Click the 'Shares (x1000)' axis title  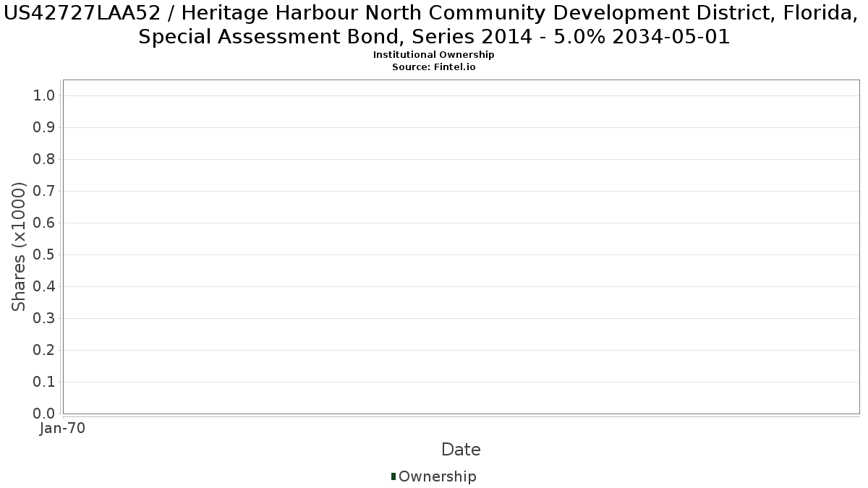pyautogui.click(x=20, y=247)
